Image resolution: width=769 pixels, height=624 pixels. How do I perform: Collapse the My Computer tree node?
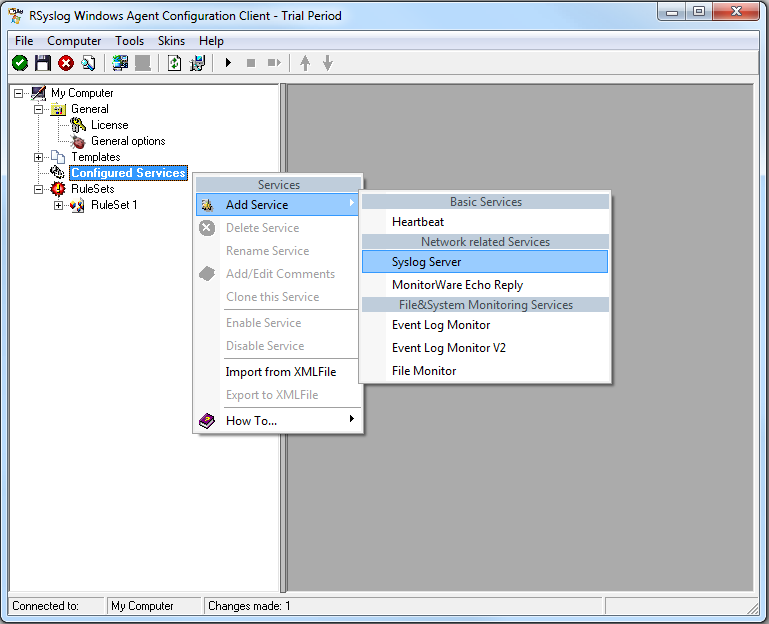click(19, 93)
